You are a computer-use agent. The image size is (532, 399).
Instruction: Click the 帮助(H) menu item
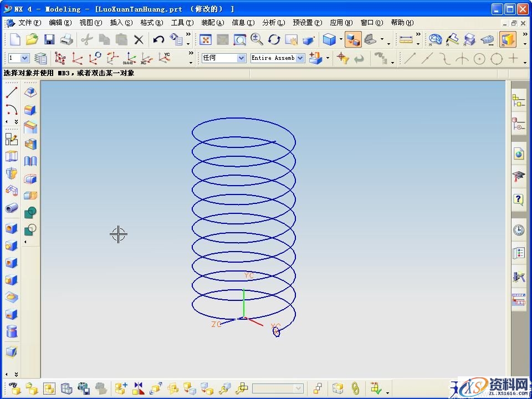(x=402, y=23)
